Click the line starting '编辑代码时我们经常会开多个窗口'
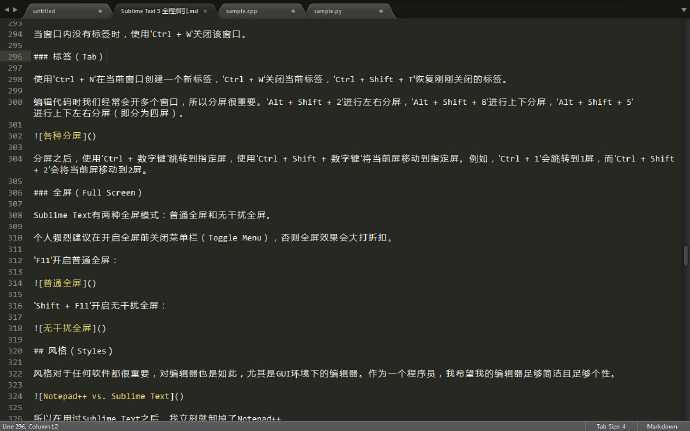690x431 pixels. click(333, 107)
